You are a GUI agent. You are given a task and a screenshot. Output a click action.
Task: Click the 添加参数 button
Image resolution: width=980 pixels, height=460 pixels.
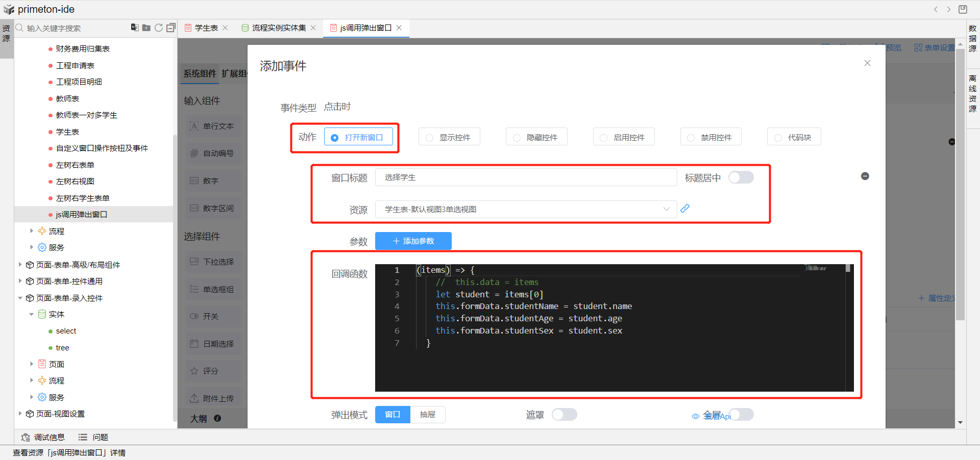pos(413,241)
